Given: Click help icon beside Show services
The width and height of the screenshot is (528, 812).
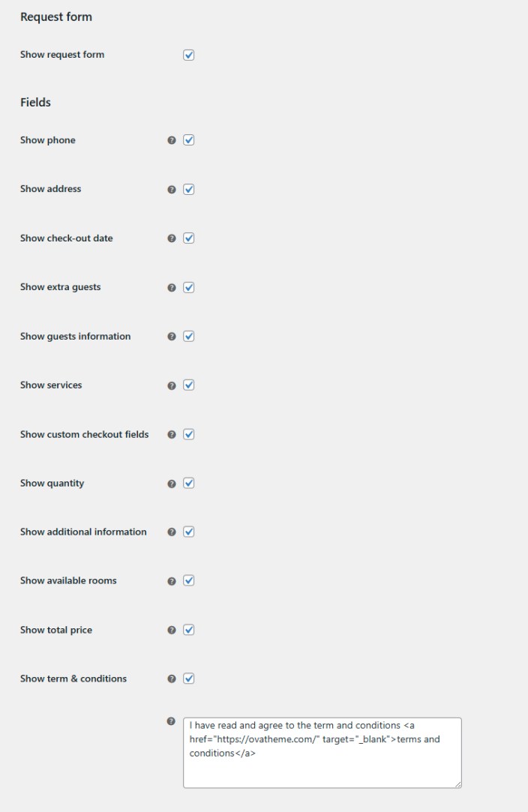Looking at the screenshot, I should pyautogui.click(x=172, y=385).
